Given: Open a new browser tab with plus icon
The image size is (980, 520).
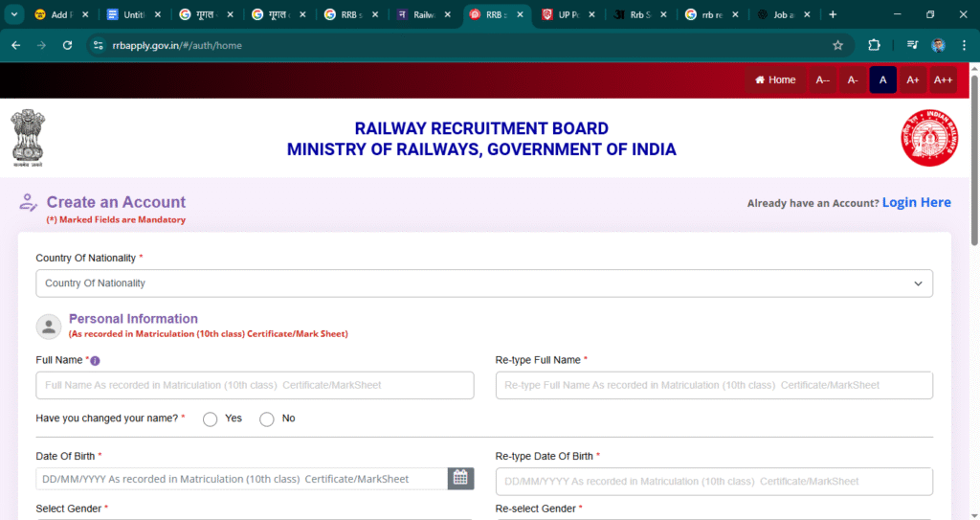Looking at the screenshot, I should [x=833, y=14].
